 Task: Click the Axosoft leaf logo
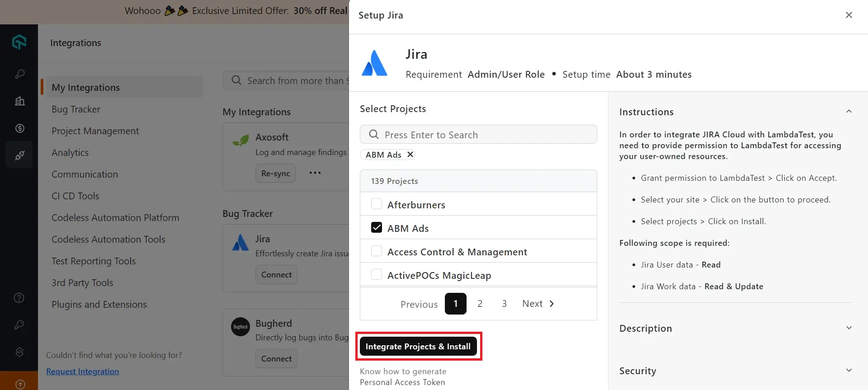[x=241, y=140]
